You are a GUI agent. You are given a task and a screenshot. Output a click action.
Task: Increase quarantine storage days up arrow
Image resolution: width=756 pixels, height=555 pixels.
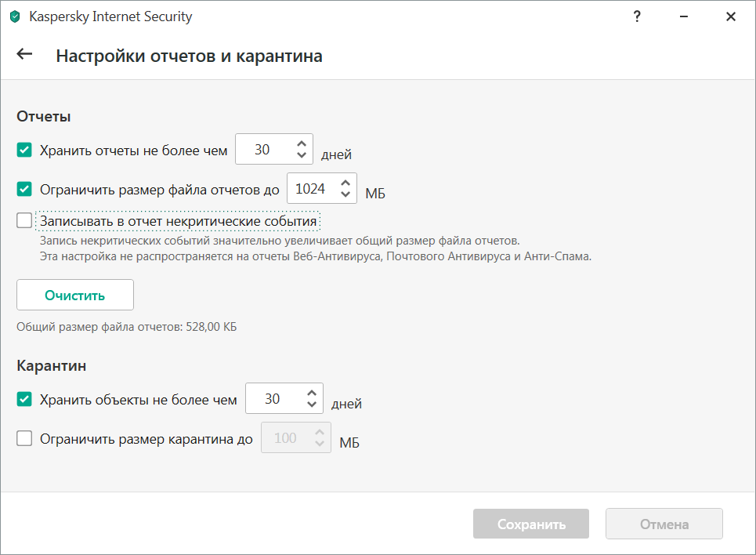pyautogui.click(x=312, y=393)
